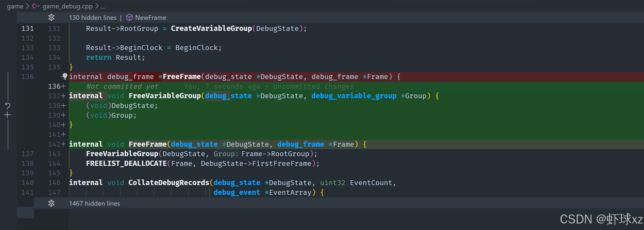Click Result->BeginClock assignment
The width and height of the screenshot is (644, 230).
click(154, 48)
